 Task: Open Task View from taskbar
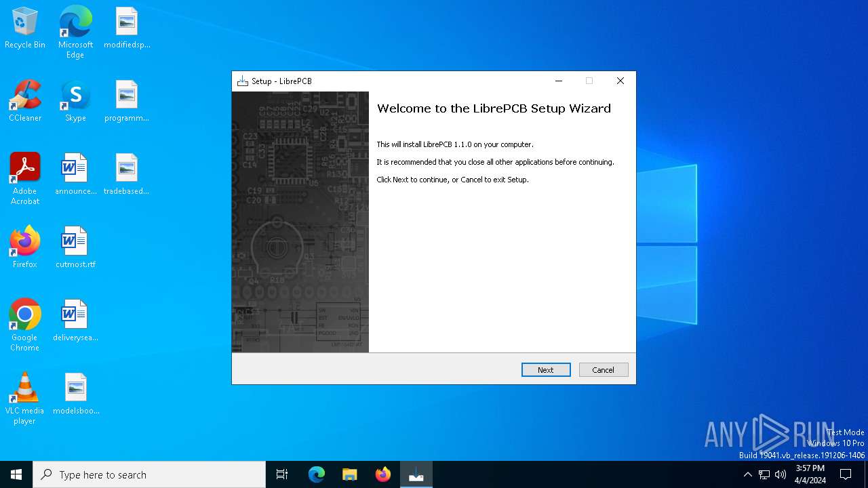tap(282, 474)
